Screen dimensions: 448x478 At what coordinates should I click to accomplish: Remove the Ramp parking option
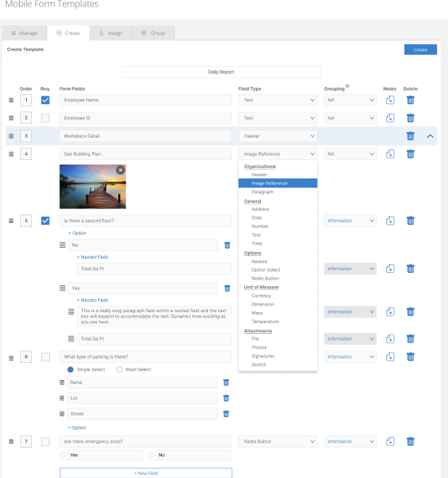click(x=226, y=382)
